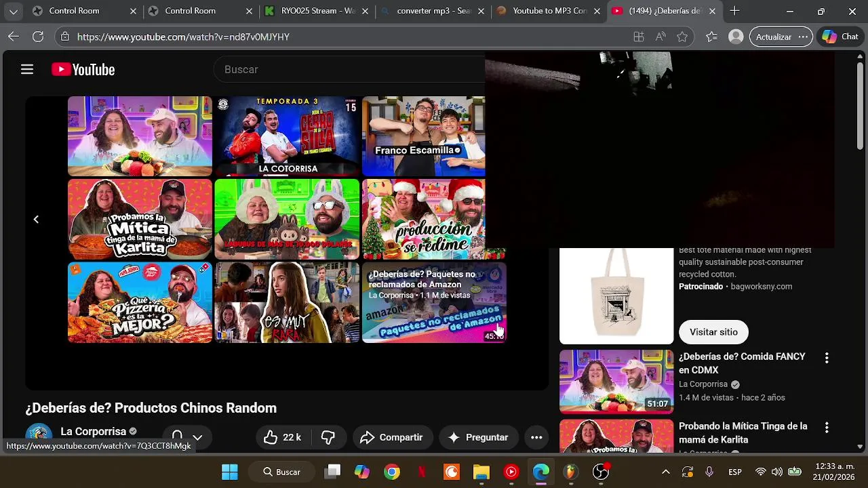Viewport: 868px width, 488px height.
Task: Open the Edge settings three-dots menu
Action: tap(803, 37)
